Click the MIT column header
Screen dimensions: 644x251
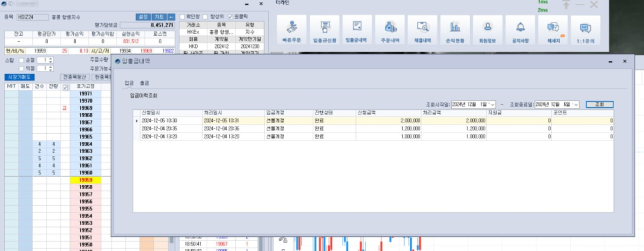point(11,86)
